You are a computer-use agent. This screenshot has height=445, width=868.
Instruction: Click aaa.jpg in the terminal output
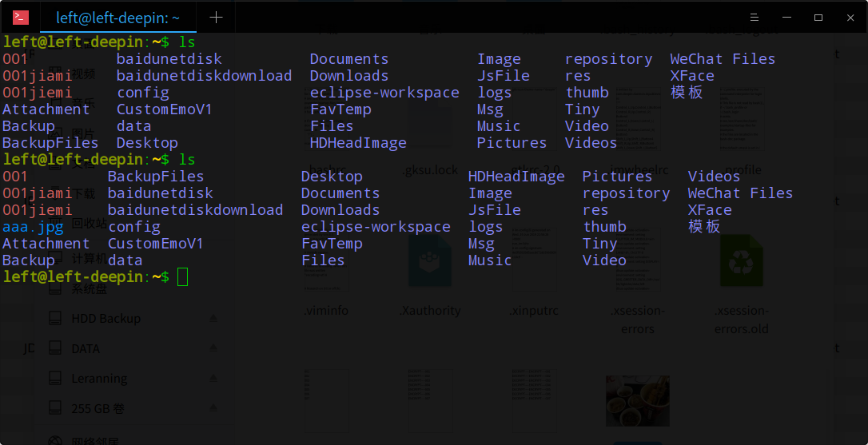(33, 227)
